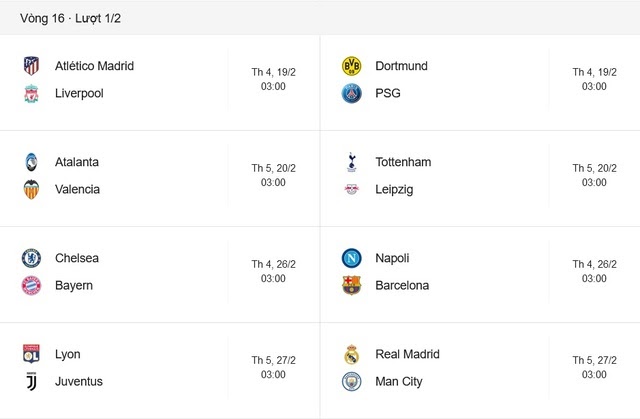Click the Valencia bat crest
This screenshot has height=419, width=640.
(x=30, y=190)
